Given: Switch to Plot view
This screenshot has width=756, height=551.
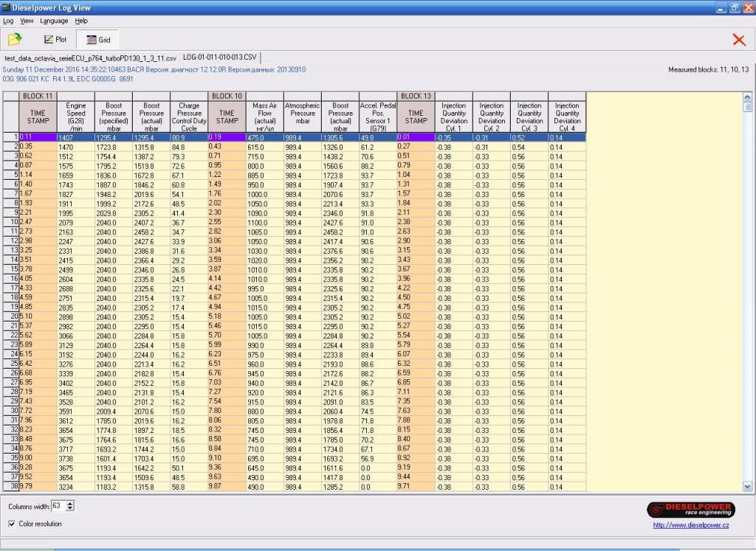Looking at the screenshot, I should point(55,40).
